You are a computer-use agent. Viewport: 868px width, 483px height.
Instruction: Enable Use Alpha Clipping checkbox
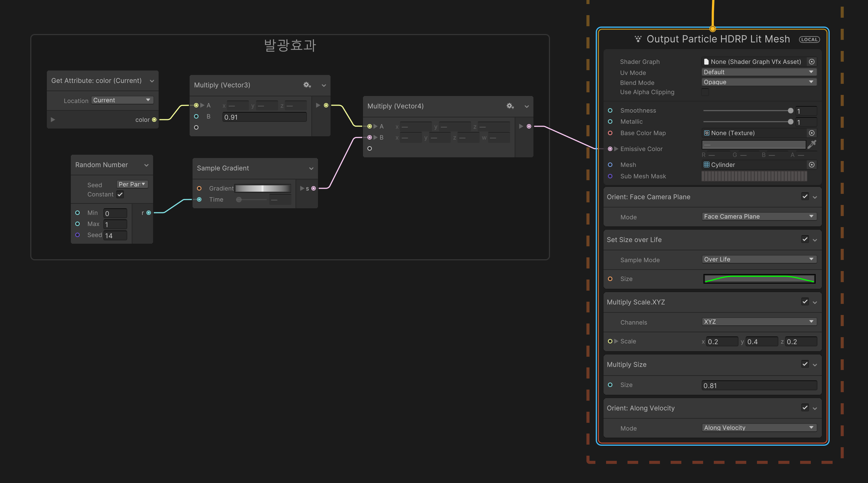705,92
